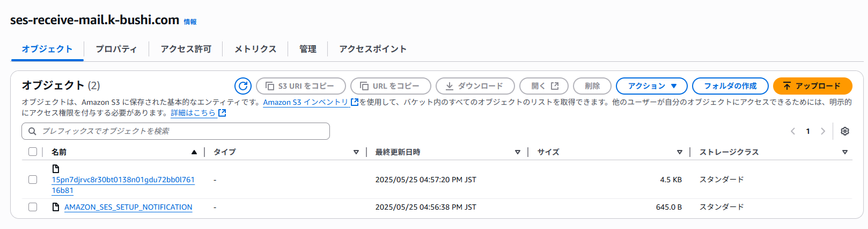Click the 削除 button
The image size is (868, 229).
pyautogui.click(x=592, y=86)
